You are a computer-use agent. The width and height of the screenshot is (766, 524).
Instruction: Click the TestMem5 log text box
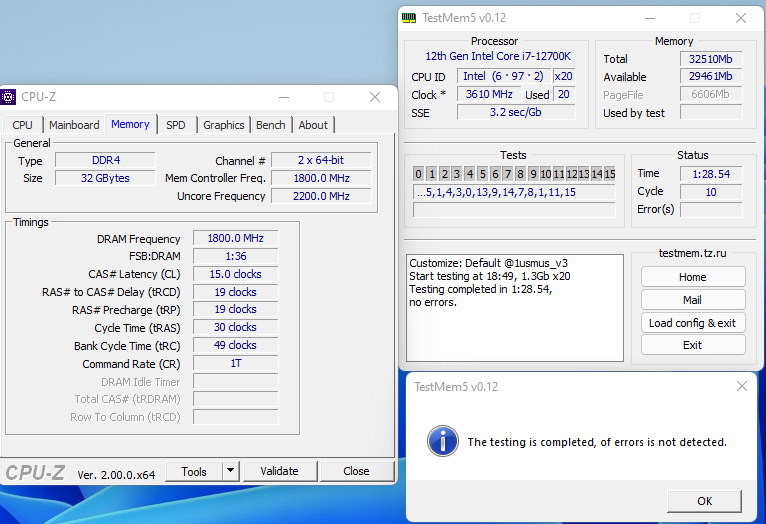coord(515,308)
